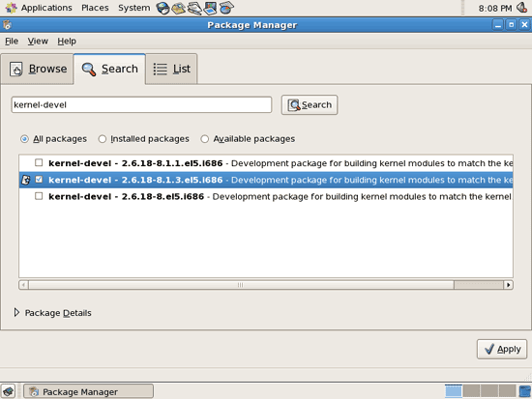Click the volume speaker icon in panel

tap(521, 8)
